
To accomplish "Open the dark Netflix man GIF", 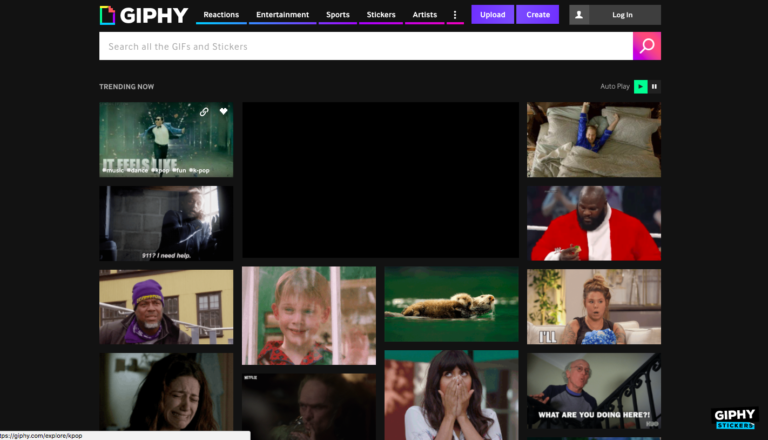I will (x=309, y=407).
